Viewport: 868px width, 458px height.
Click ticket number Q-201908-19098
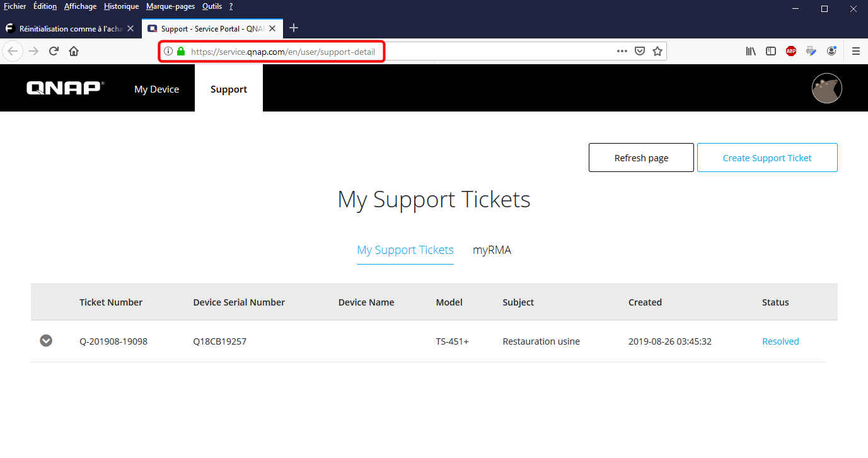point(113,341)
